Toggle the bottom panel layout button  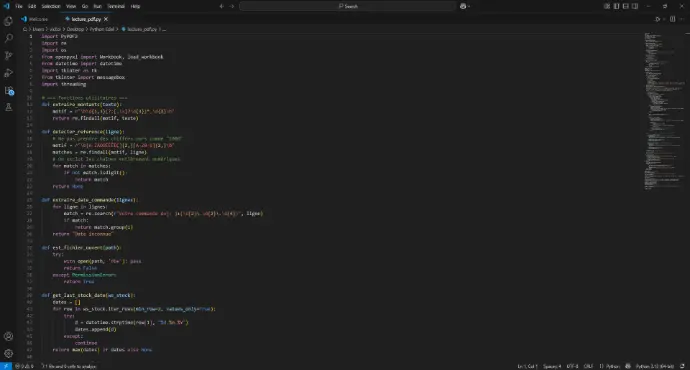(x=625, y=6)
